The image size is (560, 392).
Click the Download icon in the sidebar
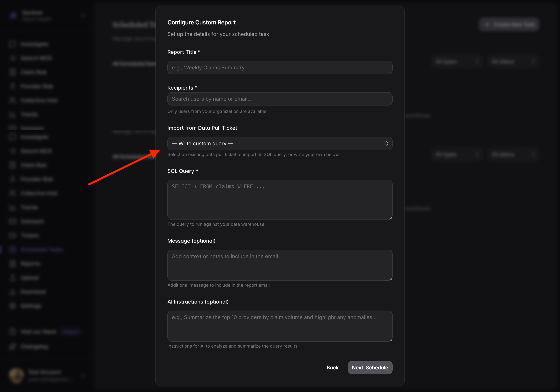pos(12,292)
